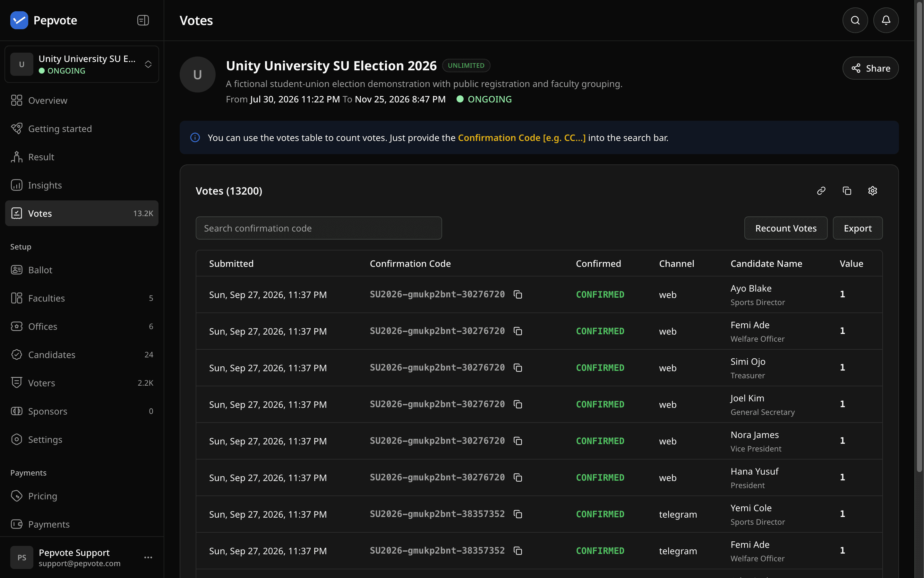Image resolution: width=924 pixels, height=578 pixels.
Task: Open table settings gear icon
Action: pyautogui.click(x=872, y=191)
